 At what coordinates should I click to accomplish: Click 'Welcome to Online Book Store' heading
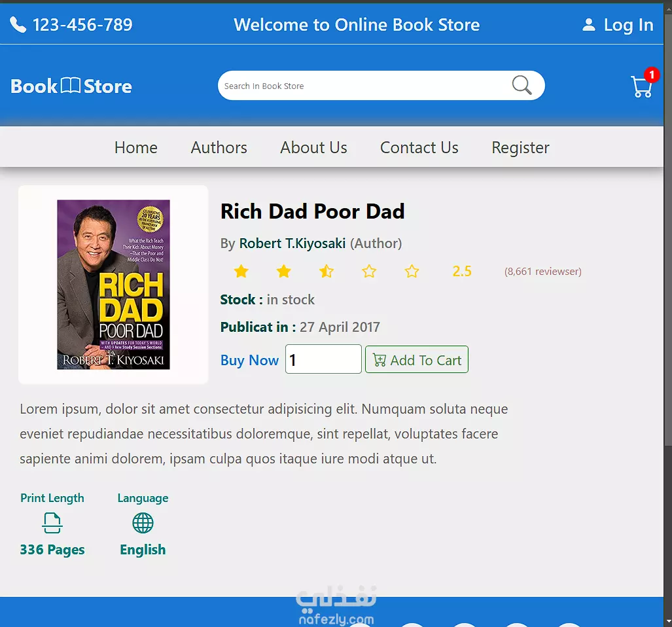point(357,25)
